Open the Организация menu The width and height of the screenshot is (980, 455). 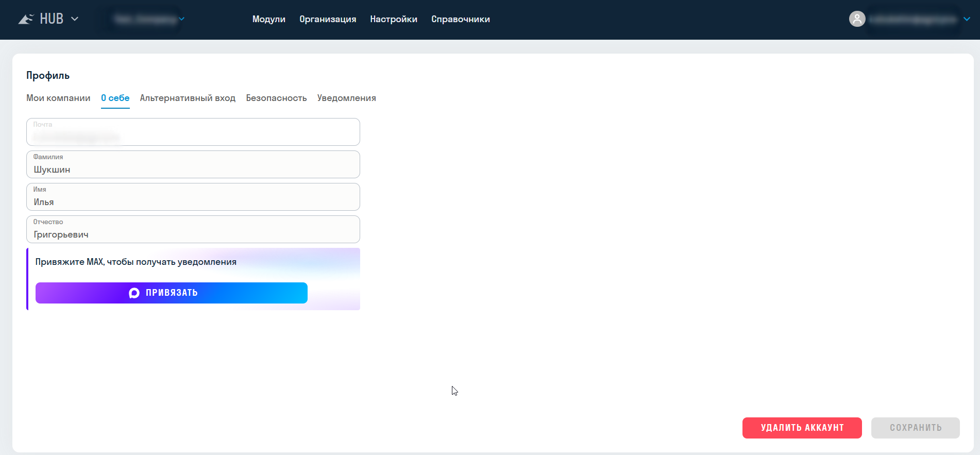328,19
